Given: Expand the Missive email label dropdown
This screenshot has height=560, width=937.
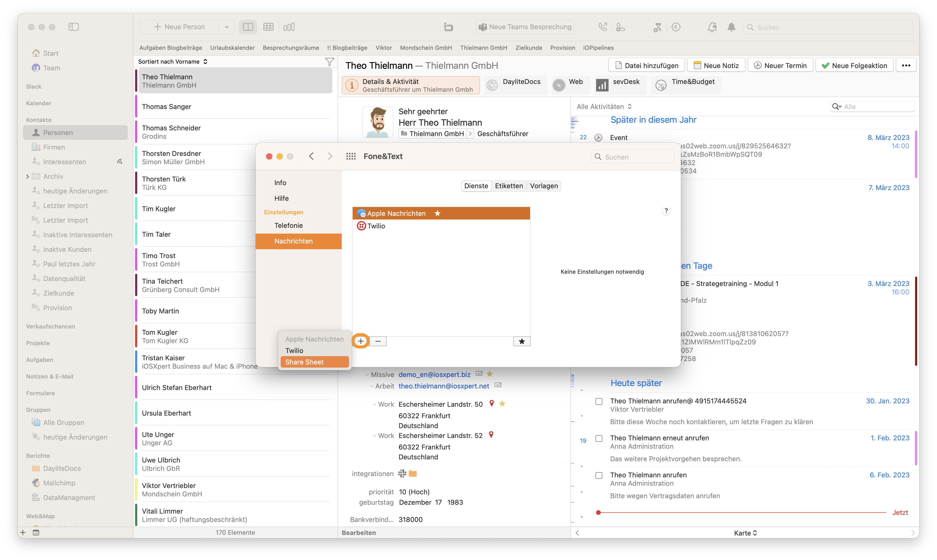Looking at the screenshot, I should point(367,375).
